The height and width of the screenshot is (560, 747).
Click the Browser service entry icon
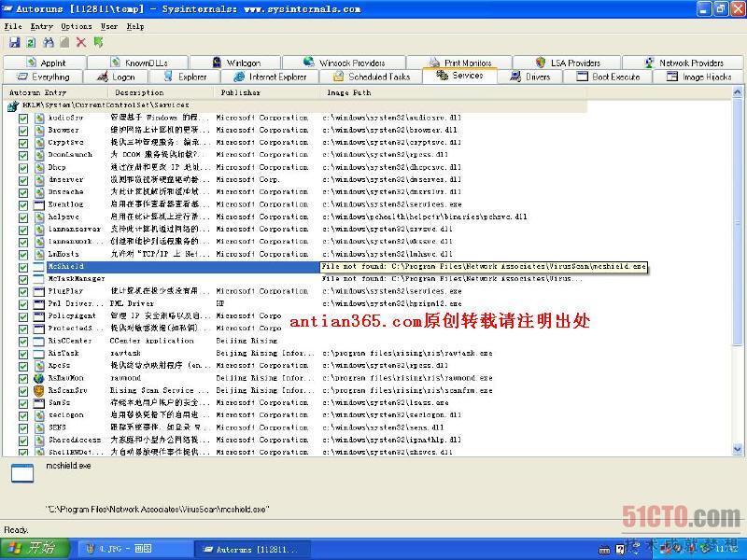click(39, 130)
